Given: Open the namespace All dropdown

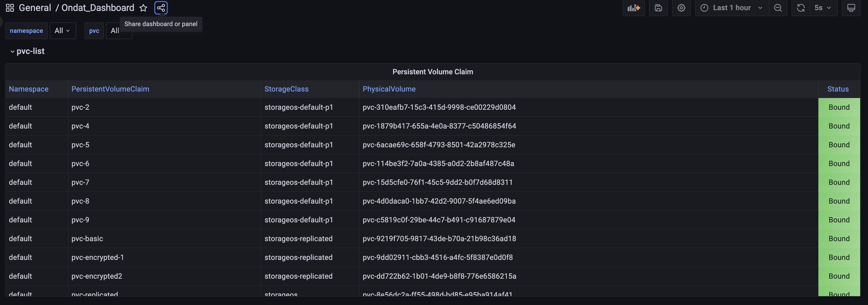Looking at the screenshot, I should [x=62, y=31].
